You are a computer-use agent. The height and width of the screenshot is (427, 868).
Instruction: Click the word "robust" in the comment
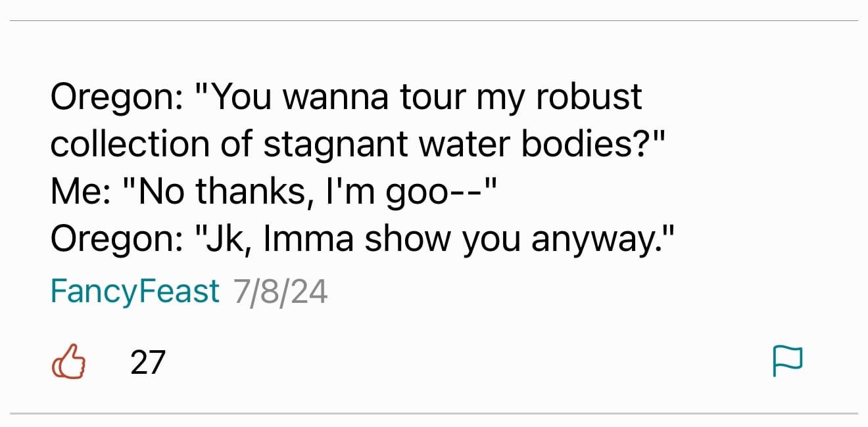588,97
